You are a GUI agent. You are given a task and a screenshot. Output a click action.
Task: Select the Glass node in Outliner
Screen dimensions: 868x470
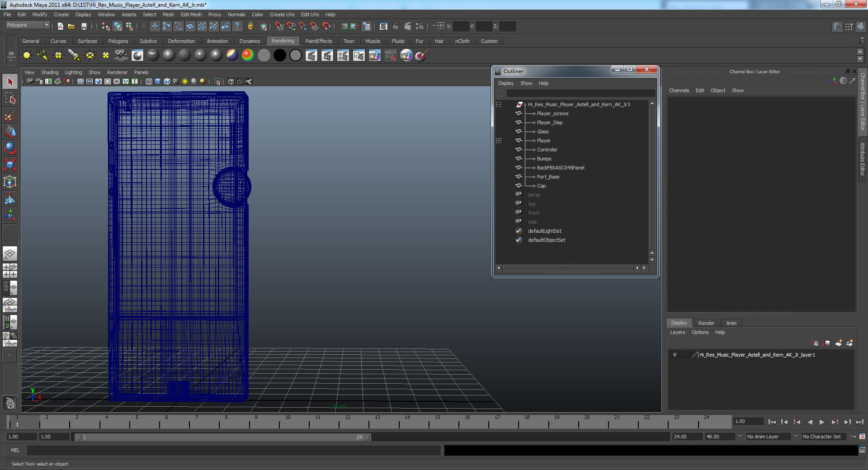[x=542, y=132]
